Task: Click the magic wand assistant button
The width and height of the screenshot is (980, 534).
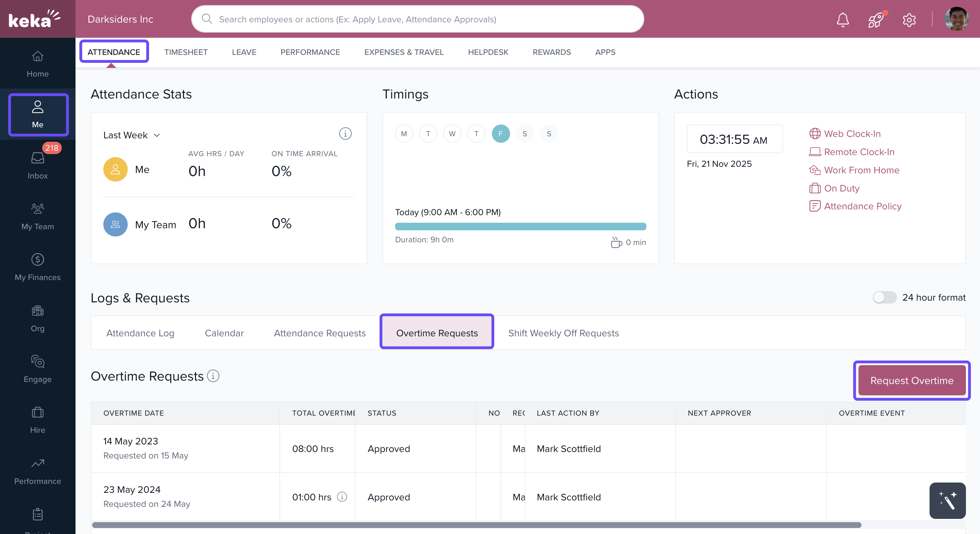Action: (x=947, y=500)
